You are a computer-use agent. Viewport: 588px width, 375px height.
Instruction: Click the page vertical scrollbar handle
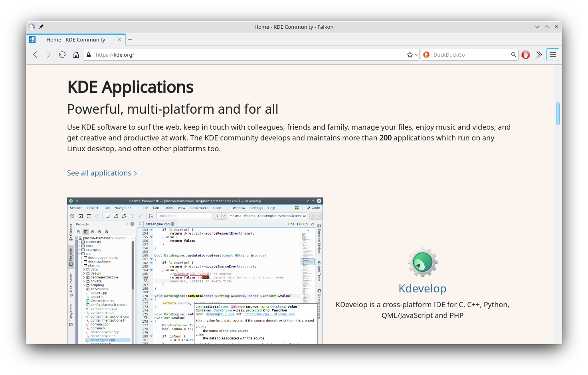coord(558,114)
